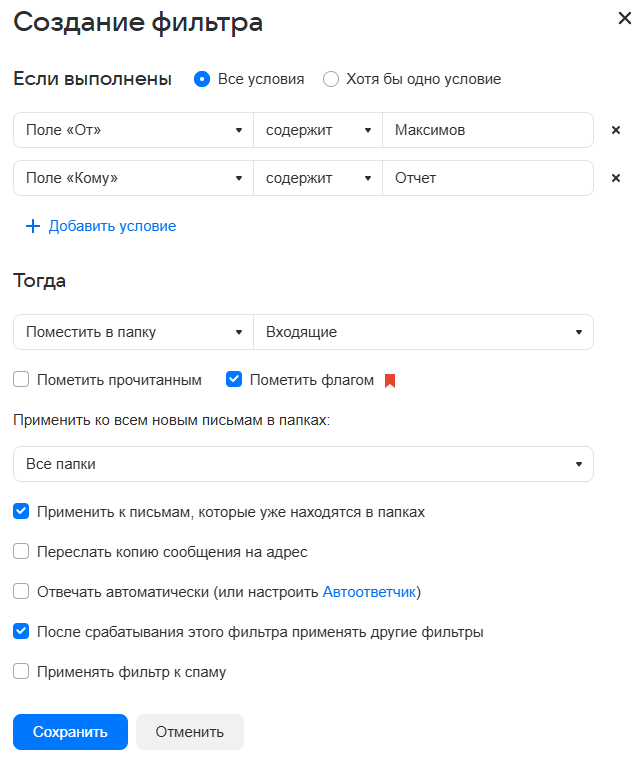Click the plus icon to add condition

point(32,227)
